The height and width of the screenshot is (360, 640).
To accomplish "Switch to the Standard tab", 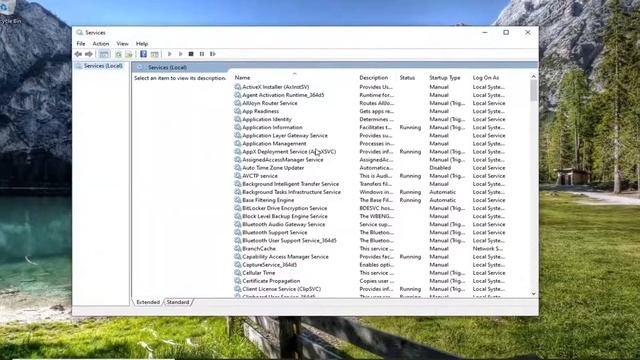I will (x=178, y=302).
